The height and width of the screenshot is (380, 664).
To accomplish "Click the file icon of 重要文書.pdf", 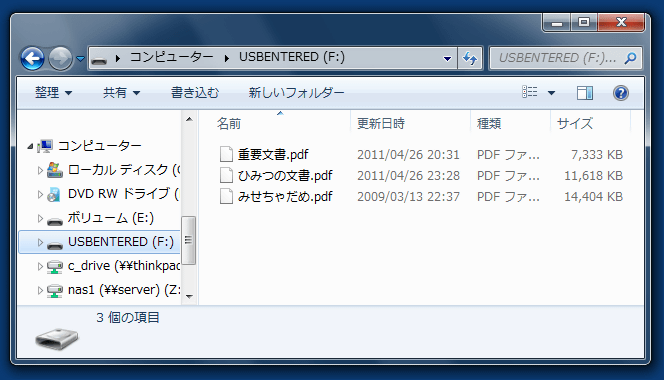I will [226, 154].
